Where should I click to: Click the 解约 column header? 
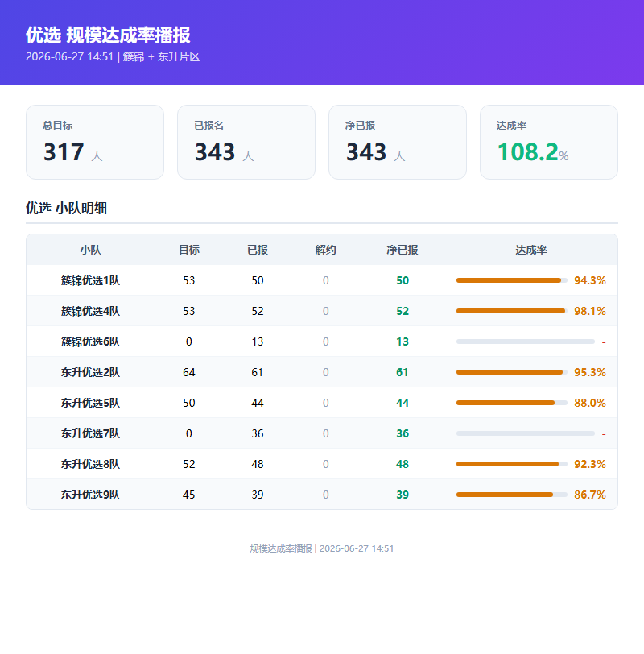[x=325, y=250]
